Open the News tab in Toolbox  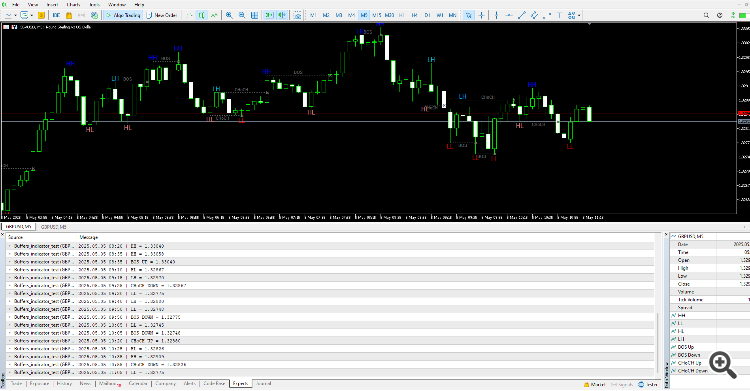pyautogui.click(x=85, y=384)
